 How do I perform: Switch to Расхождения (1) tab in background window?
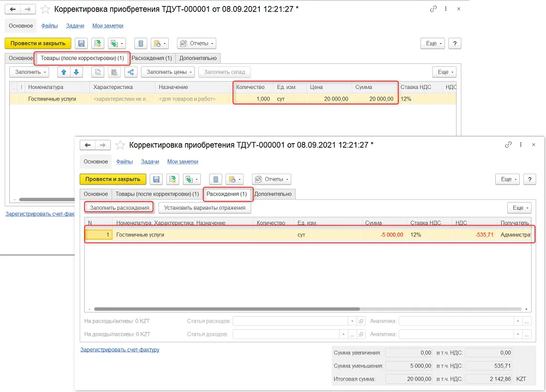pyautogui.click(x=152, y=58)
